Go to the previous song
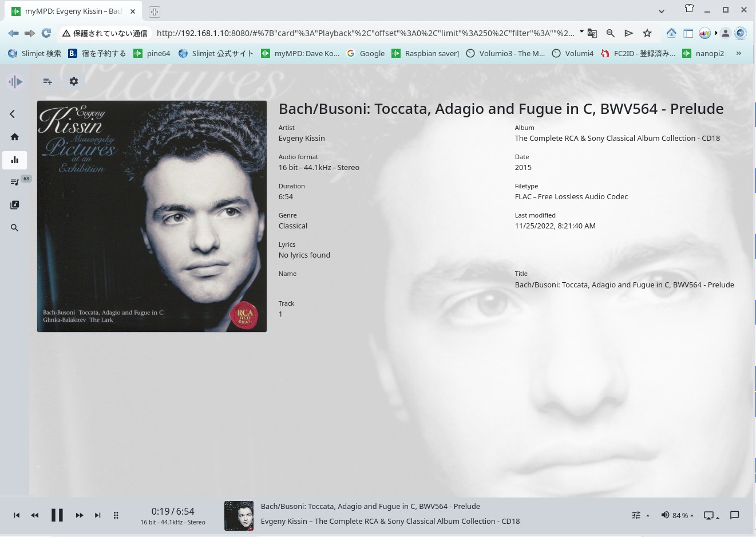This screenshot has height=537, width=756. click(x=17, y=515)
